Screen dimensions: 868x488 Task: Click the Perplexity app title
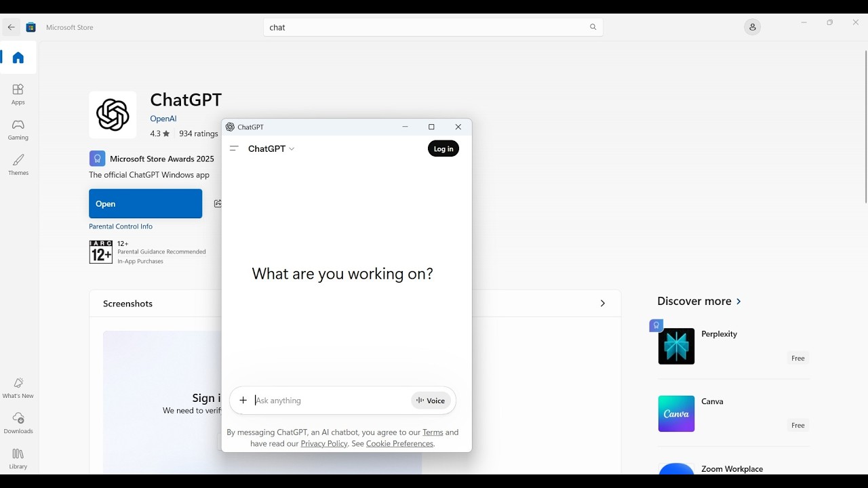coord(719,334)
